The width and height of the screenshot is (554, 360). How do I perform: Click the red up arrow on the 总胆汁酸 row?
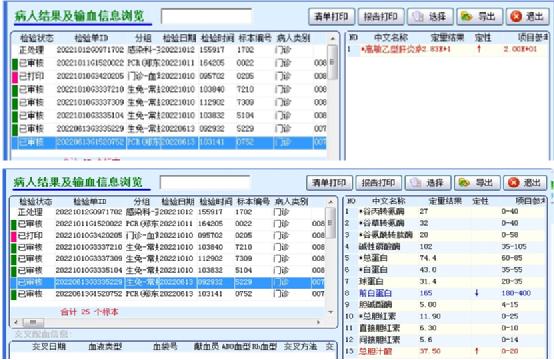tap(477, 351)
